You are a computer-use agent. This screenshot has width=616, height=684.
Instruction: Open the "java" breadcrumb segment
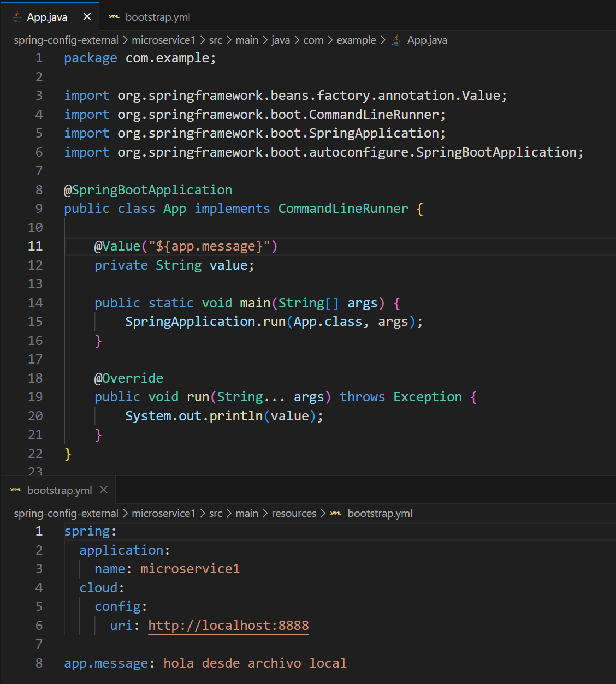click(x=281, y=40)
